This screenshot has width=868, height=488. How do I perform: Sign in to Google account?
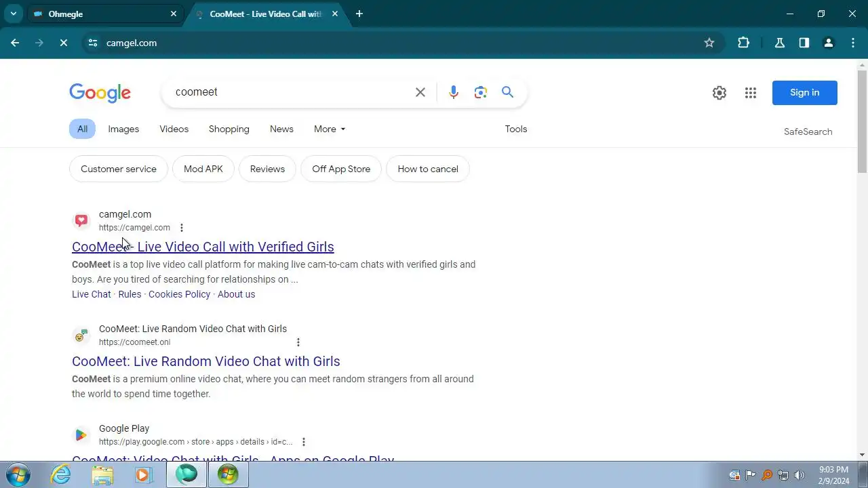pos(805,93)
